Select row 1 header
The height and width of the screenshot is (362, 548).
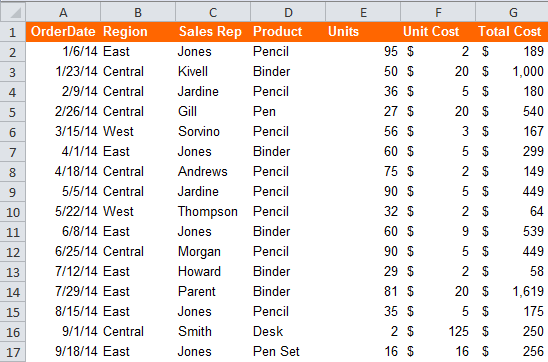pyautogui.click(x=13, y=32)
